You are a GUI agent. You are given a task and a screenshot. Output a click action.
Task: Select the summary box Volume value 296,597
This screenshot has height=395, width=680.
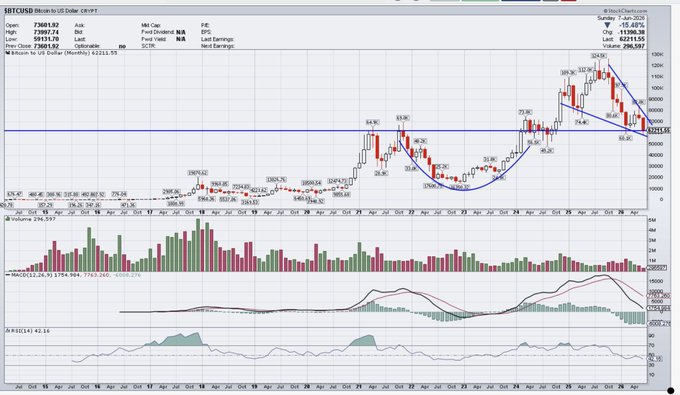[633, 46]
